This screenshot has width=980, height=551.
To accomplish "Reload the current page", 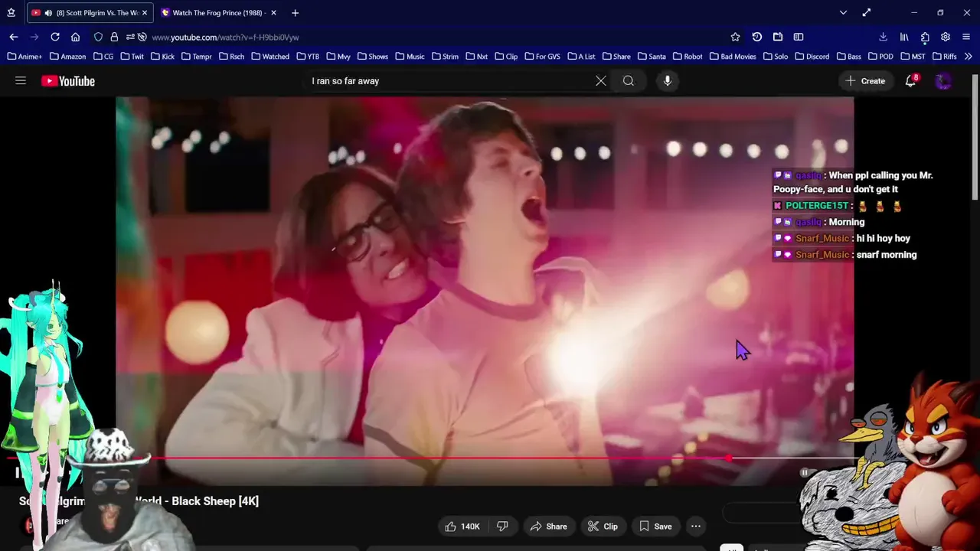I will coord(55,37).
